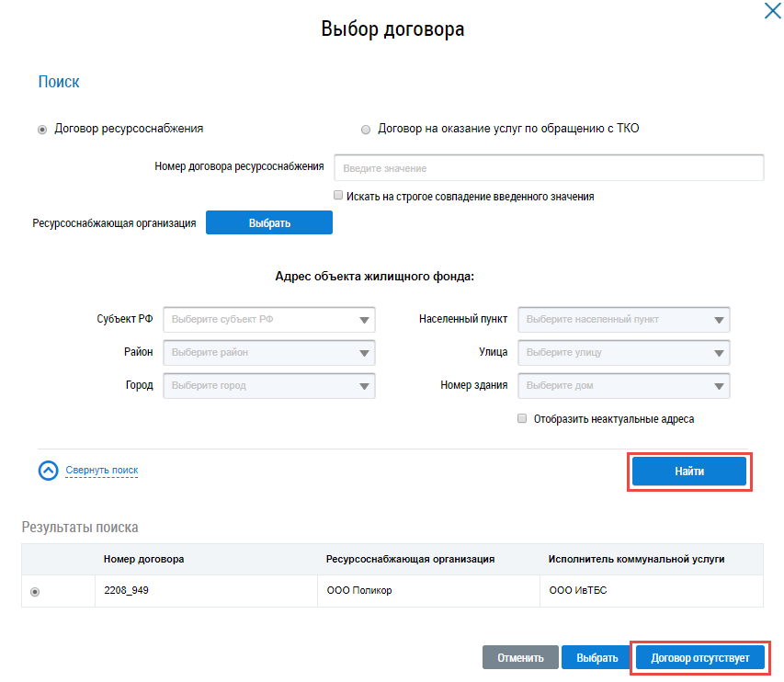Close the contract selection dialog
Screen dimensions: 784x682
click(x=772, y=12)
